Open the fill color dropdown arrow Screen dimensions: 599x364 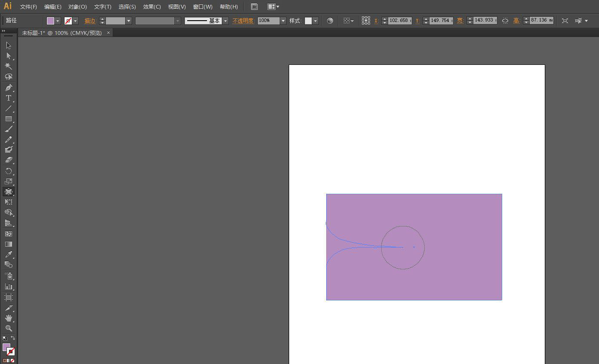click(x=58, y=21)
